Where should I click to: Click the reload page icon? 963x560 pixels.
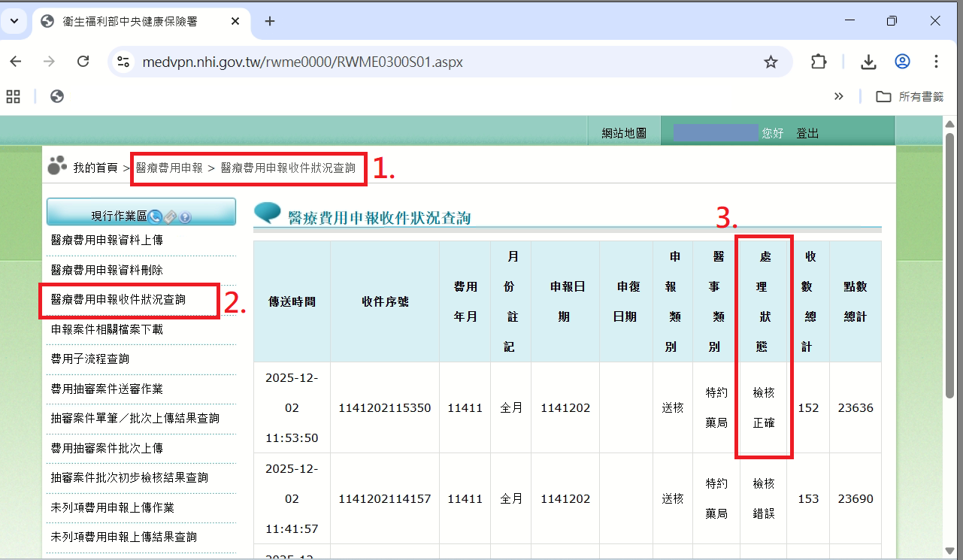(x=83, y=62)
